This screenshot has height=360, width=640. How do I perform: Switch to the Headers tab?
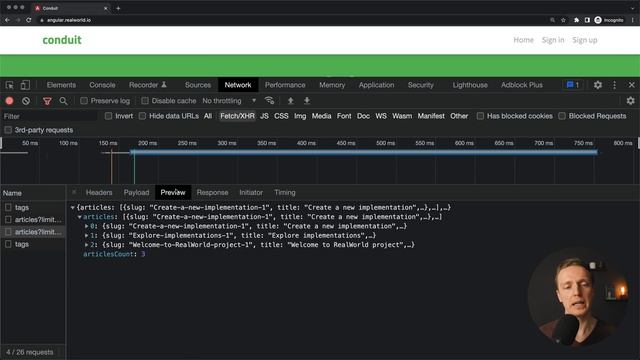pyautogui.click(x=99, y=192)
